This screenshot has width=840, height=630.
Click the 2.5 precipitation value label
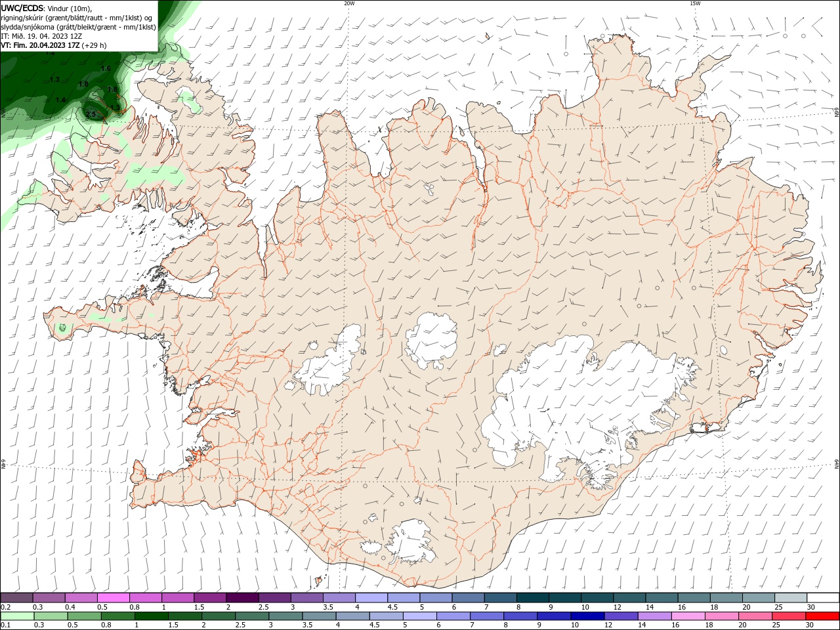tap(91, 114)
